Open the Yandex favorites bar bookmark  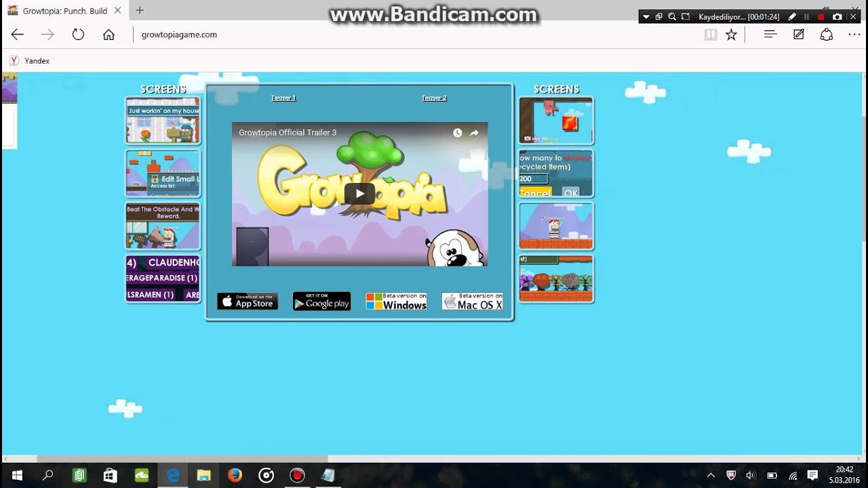click(30, 61)
